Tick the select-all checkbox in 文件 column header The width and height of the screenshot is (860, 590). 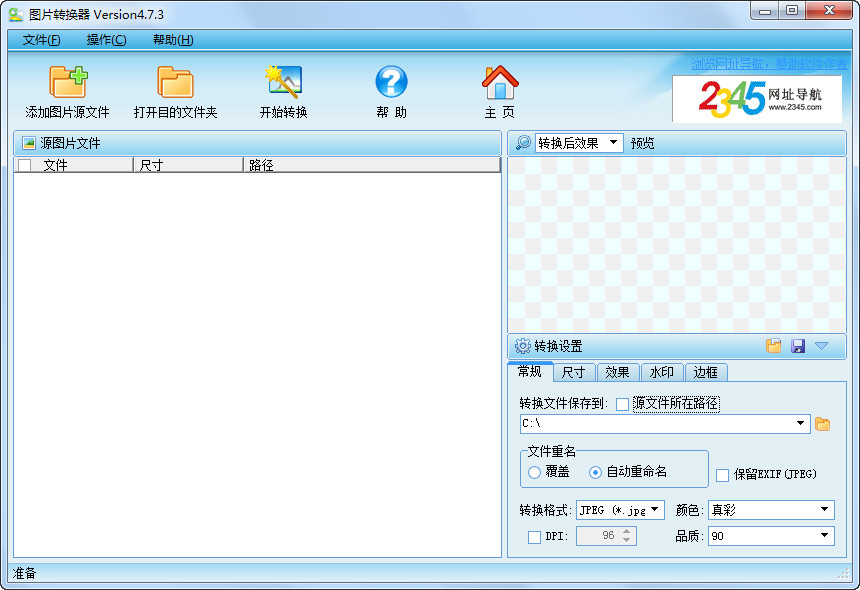[25, 165]
